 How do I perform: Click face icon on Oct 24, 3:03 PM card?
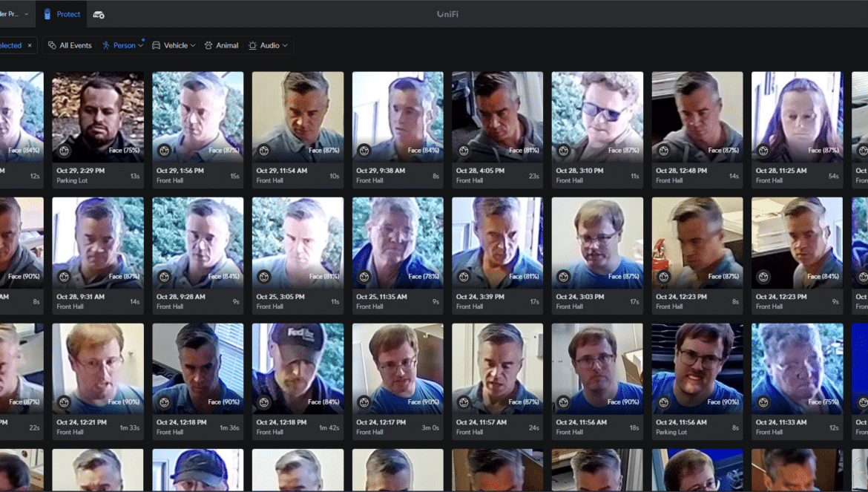[564, 276]
